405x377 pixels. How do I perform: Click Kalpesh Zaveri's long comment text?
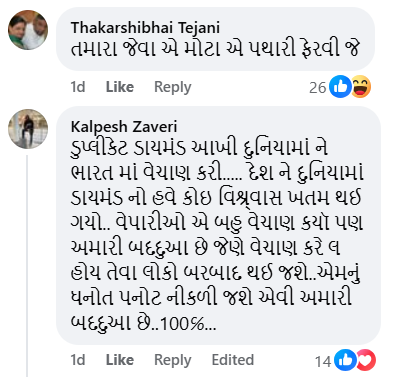[217, 235]
